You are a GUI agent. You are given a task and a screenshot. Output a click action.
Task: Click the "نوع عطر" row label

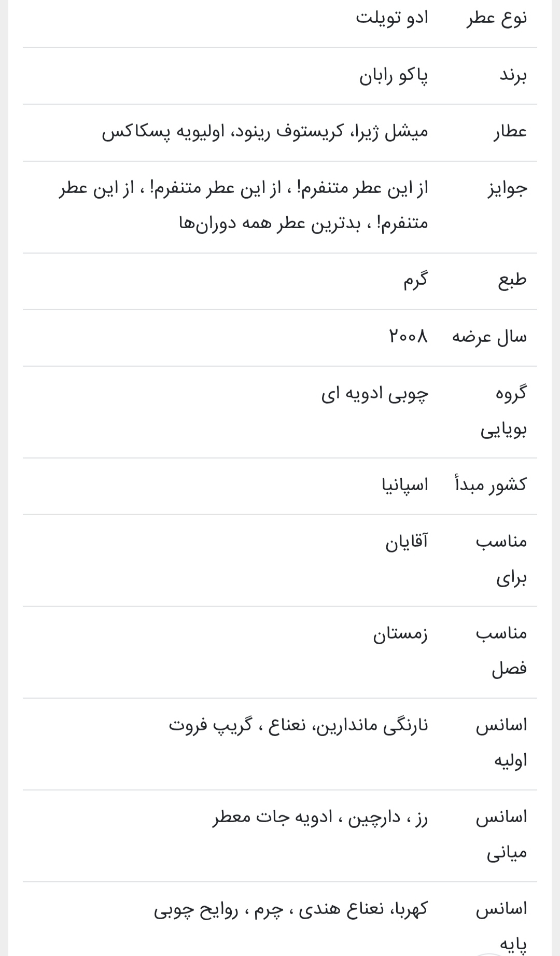click(497, 19)
